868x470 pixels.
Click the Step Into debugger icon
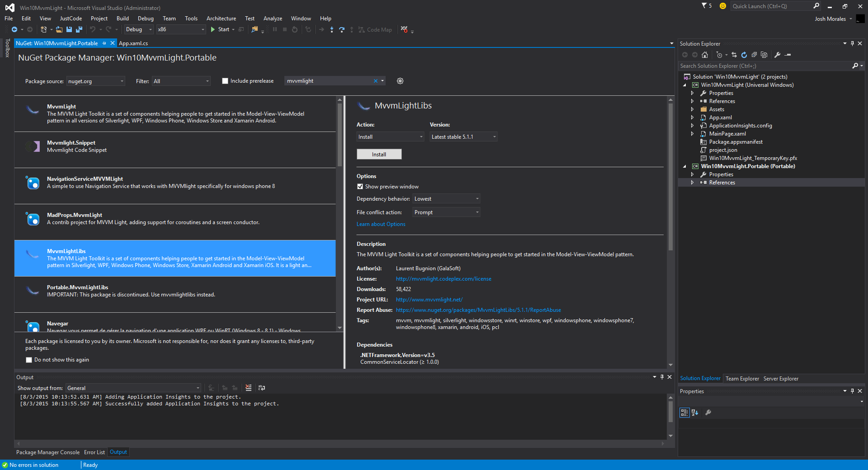(332, 30)
